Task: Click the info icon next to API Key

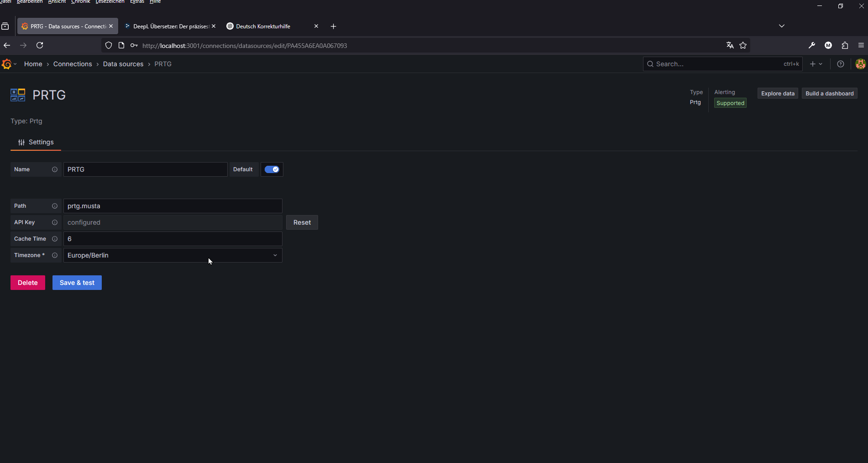Action: pyautogui.click(x=55, y=222)
